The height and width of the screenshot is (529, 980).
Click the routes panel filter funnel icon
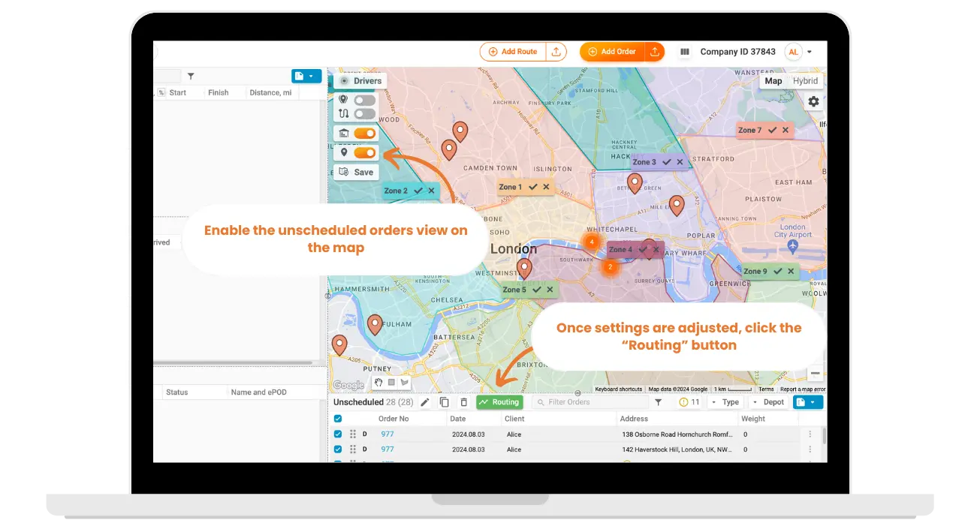(191, 76)
